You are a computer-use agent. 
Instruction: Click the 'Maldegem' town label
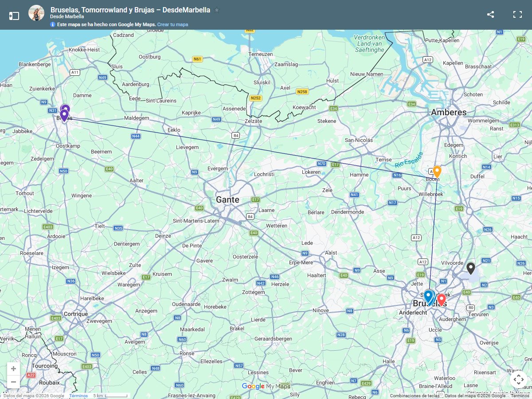137,118
